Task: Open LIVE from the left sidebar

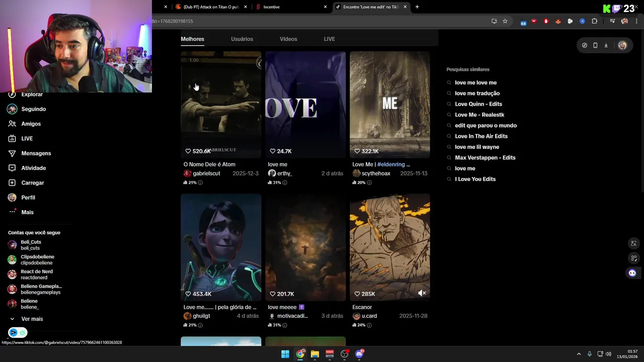Action: (27, 138)
